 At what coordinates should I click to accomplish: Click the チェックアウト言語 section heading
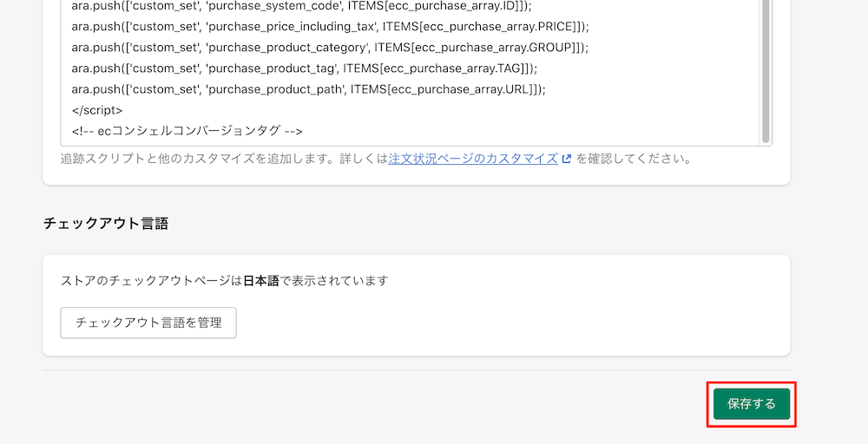tap(106, 224)
